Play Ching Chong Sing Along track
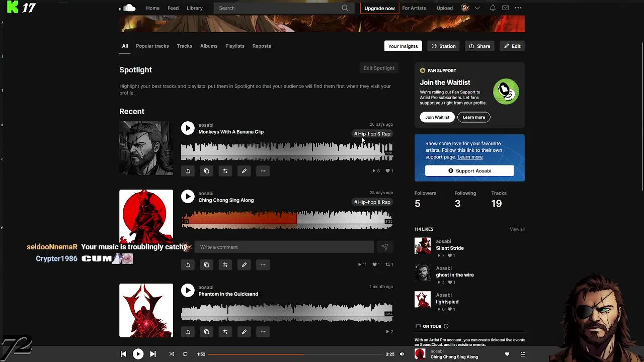 click(188, 197)
